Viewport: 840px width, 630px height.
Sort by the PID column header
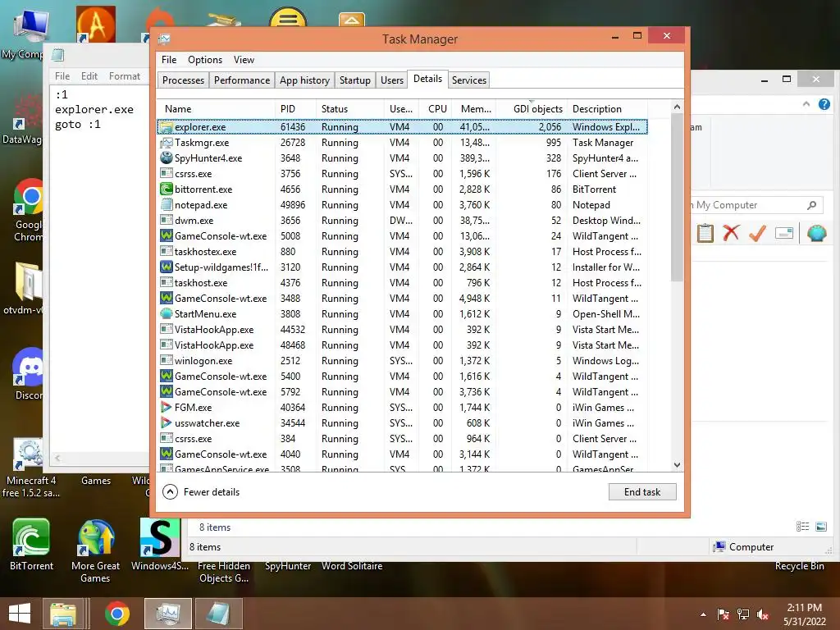295,109
